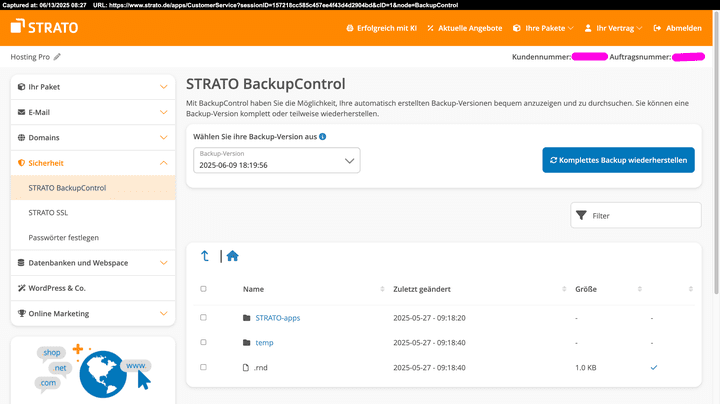Click Komplettes Backup wiederherstellen button

pyautogui.click(x=619, y=160)
